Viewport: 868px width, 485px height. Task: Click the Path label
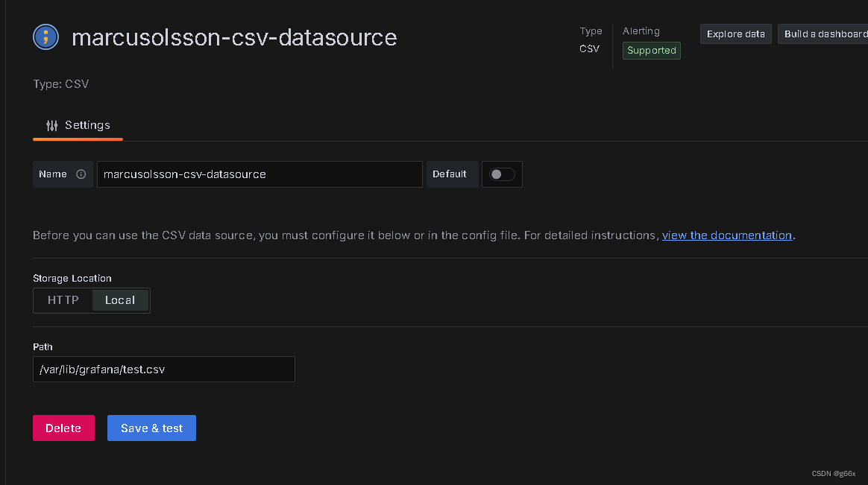[x=43, y=346]
